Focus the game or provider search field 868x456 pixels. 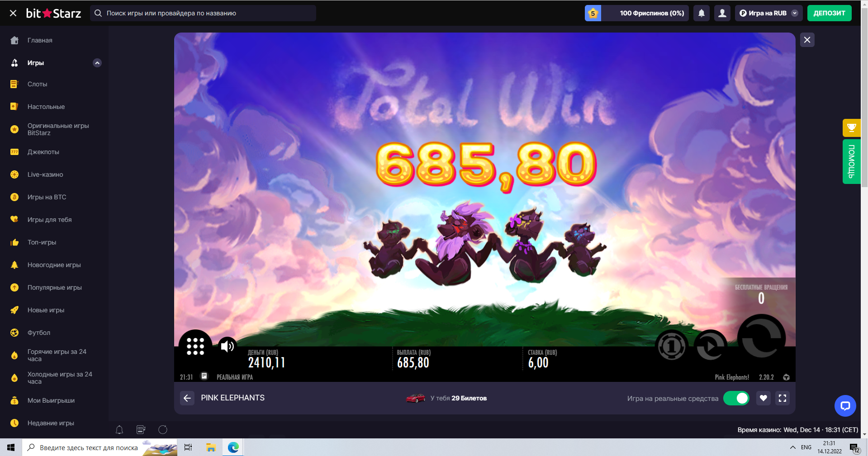click(x=203, y=13)
